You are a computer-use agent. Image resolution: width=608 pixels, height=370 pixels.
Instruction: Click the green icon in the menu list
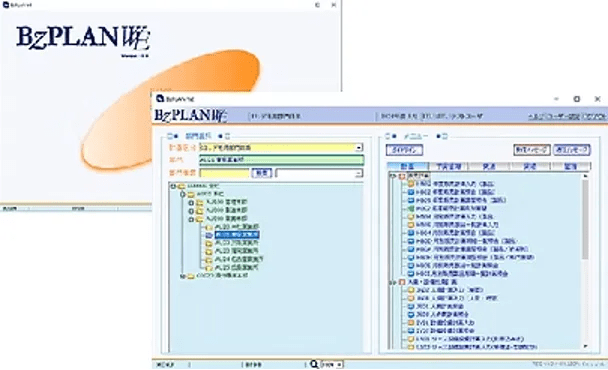tap(411, 209)
